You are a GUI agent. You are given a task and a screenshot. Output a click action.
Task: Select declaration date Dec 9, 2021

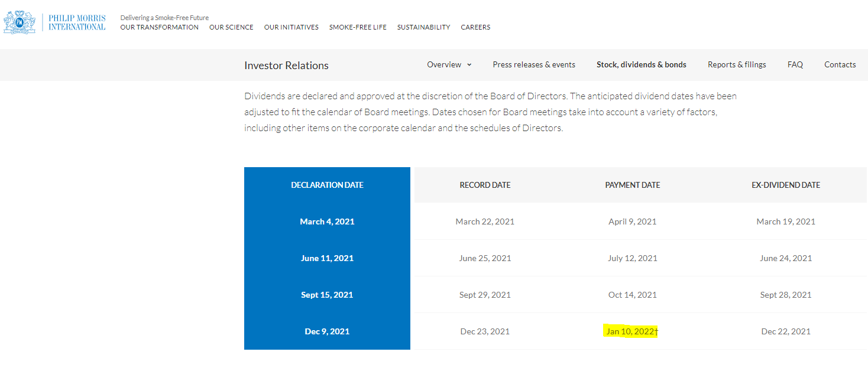327,331
